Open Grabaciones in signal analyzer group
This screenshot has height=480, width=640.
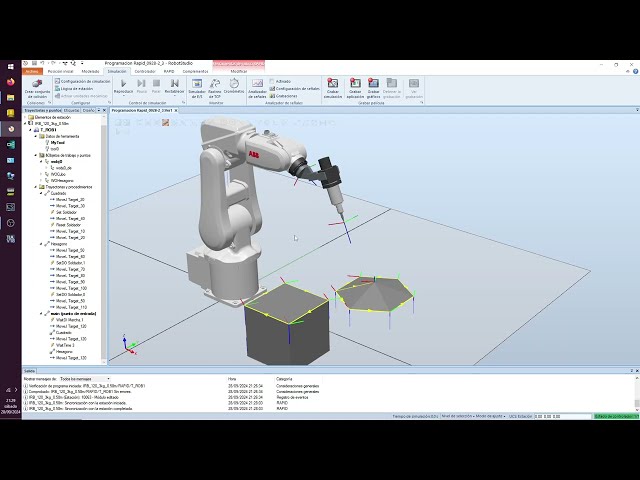click(283, 96)
